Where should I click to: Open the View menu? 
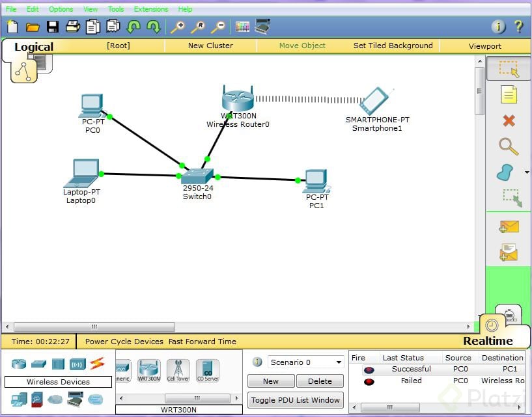pos(91,9)
